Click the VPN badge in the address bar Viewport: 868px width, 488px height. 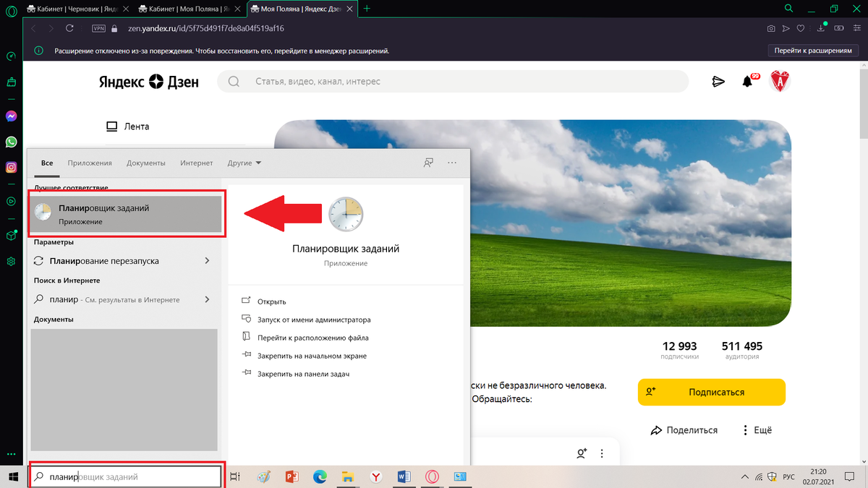point(98,28)
